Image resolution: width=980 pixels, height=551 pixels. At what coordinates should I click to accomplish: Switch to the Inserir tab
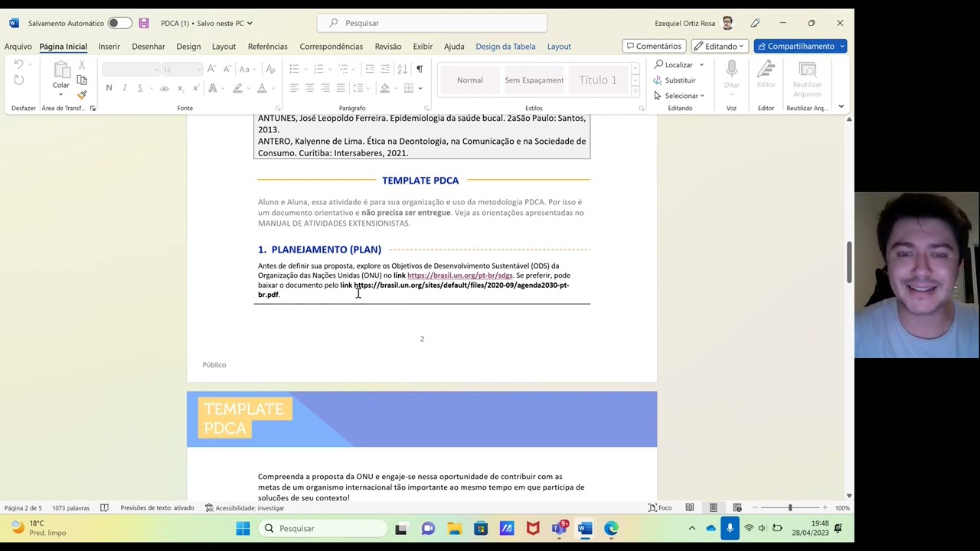109,47
